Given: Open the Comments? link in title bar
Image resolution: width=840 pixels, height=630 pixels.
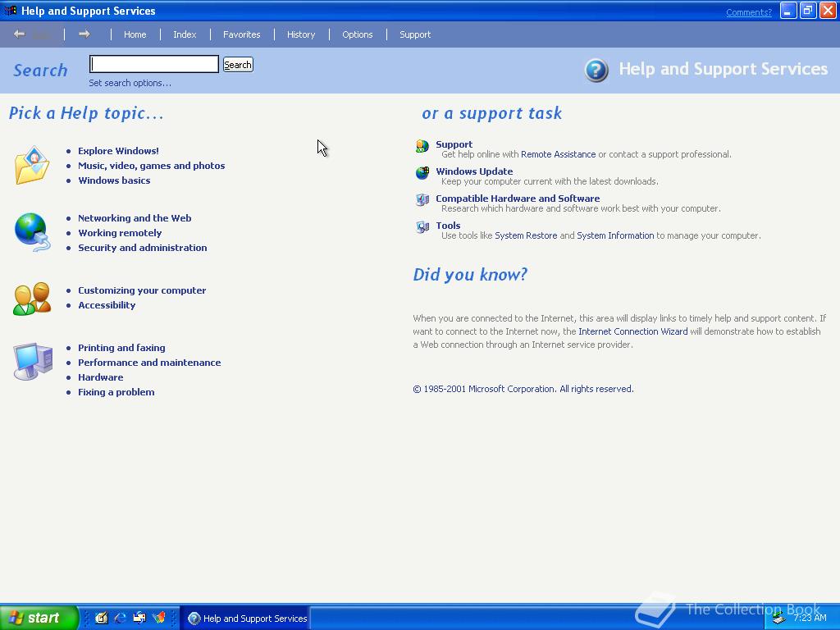Looking at the screenshot, I should (749, 12).
